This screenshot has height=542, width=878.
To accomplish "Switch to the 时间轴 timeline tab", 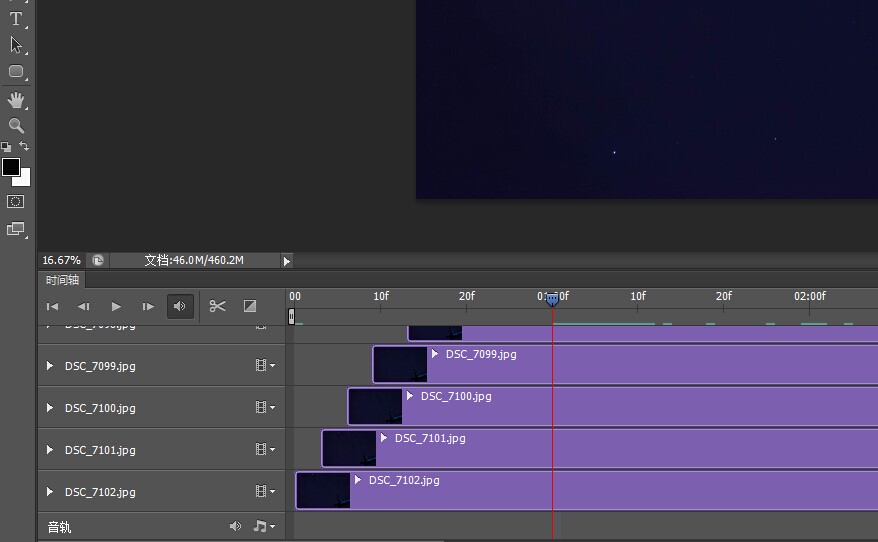I will 62,280.
